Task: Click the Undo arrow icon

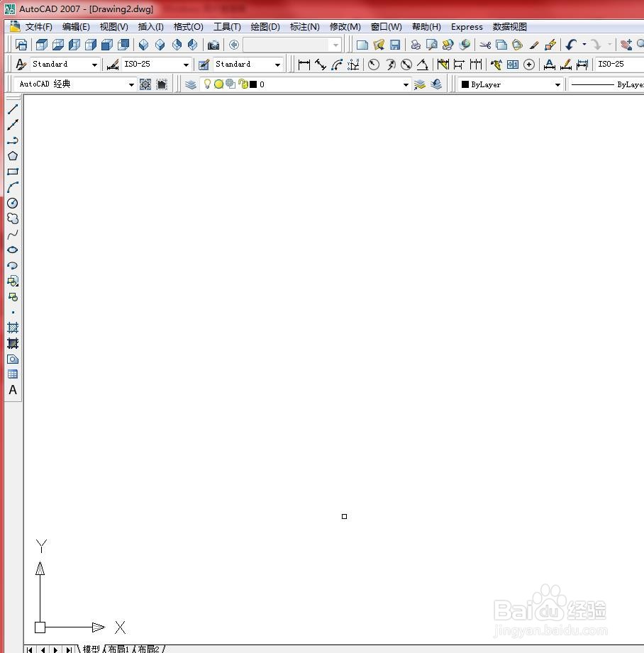Action: click(x=572, y=45)
